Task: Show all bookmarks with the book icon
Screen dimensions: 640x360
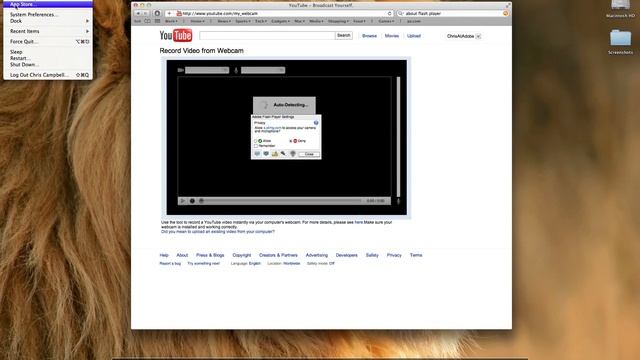Action: click(147, 21)
